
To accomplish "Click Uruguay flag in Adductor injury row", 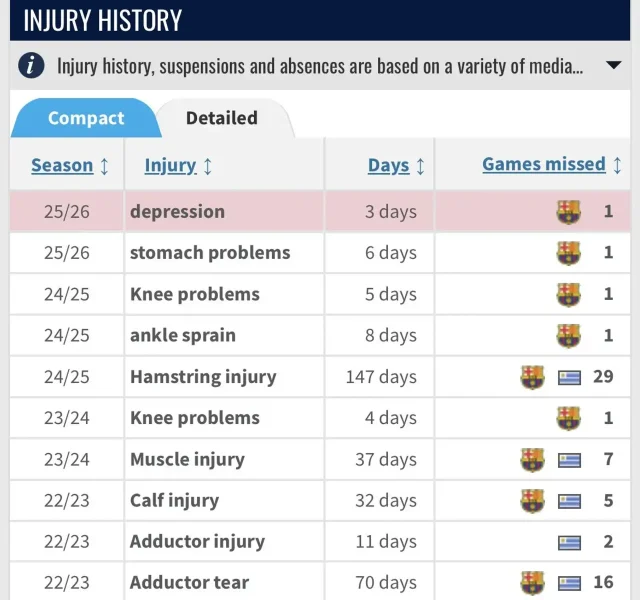I will 570,543.
